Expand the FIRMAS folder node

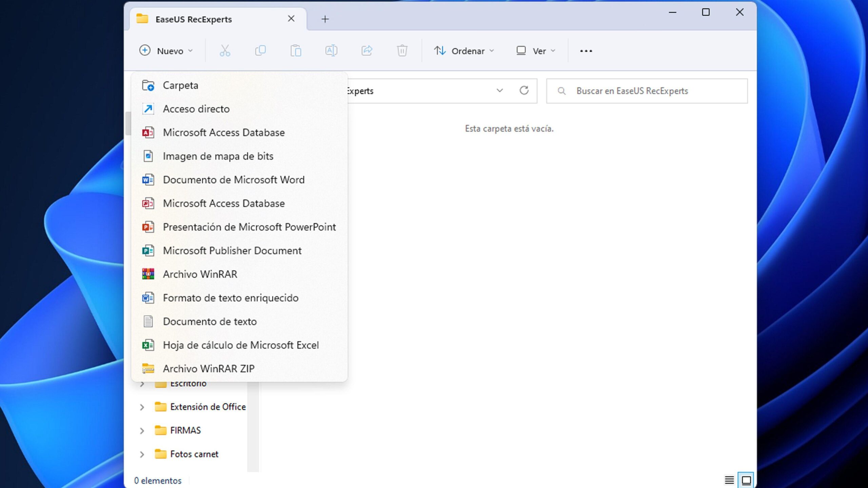[x=142, y=431]
